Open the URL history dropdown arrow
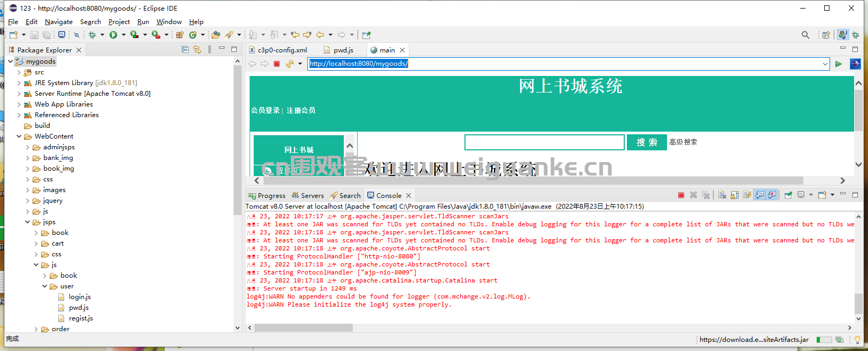The height and width of the screenshot is (351, 868). [825, 64]
